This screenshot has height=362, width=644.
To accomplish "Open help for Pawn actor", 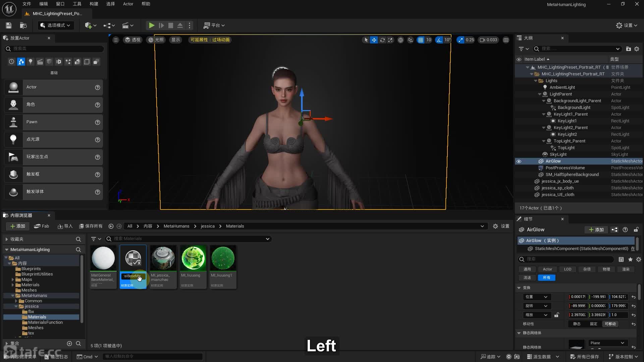I will [98, 122].
